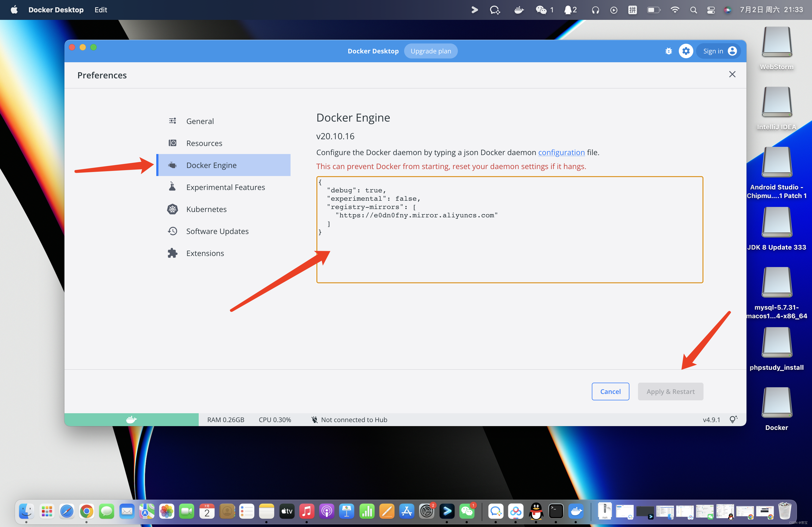
Task: Open Extensions settings section
Action: tap(223, 253)
